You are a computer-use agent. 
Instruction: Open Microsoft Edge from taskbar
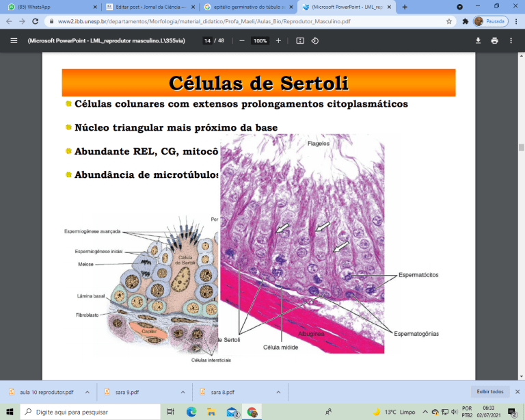(x=191, y=412)
